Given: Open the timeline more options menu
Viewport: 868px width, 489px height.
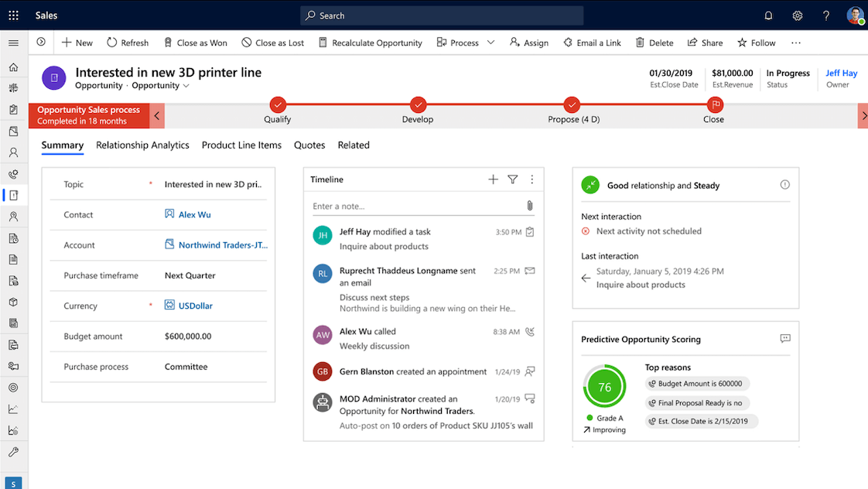Looking at the screenshot, I should click(x=532, y=180).
